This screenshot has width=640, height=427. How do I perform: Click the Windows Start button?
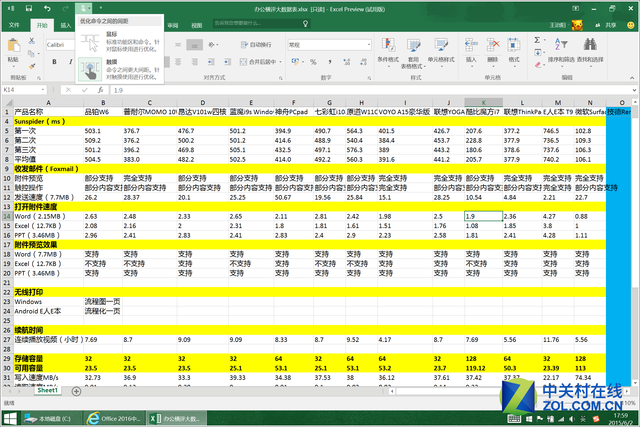10,418
